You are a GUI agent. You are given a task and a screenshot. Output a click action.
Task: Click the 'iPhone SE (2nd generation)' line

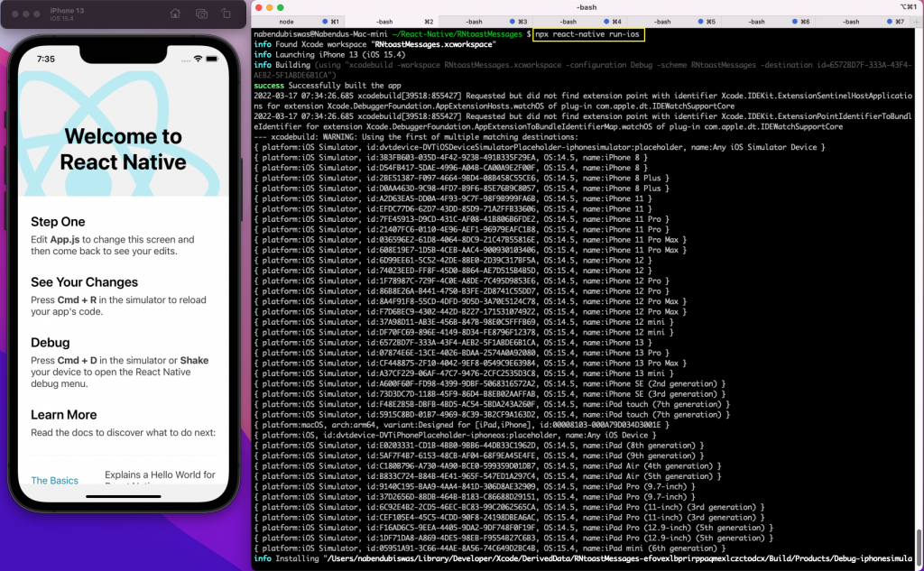pos(490,383)
